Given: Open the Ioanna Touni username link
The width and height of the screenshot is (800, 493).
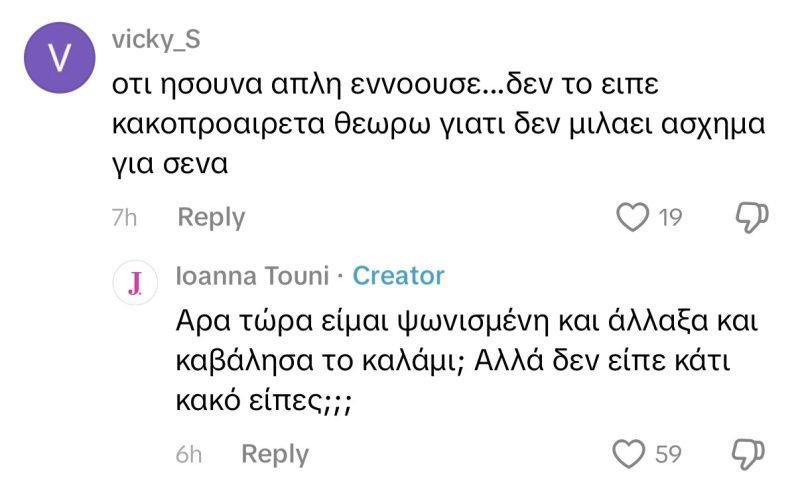Looking at the screenshot, I should point(250,275).
